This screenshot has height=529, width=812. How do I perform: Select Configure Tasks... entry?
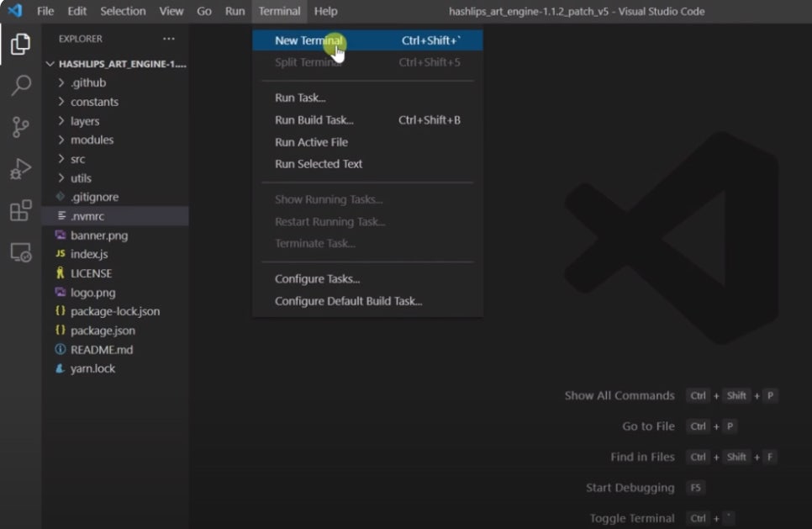tap(367, 278)
